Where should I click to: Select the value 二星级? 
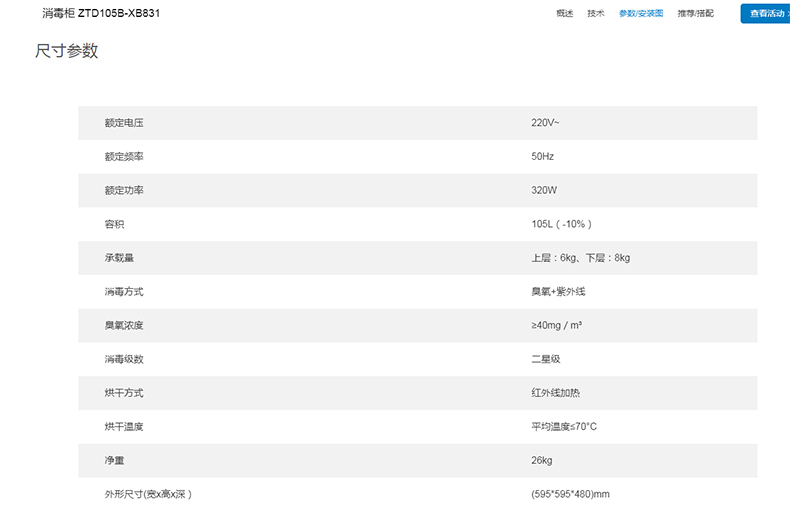click(x=546, y=359)
